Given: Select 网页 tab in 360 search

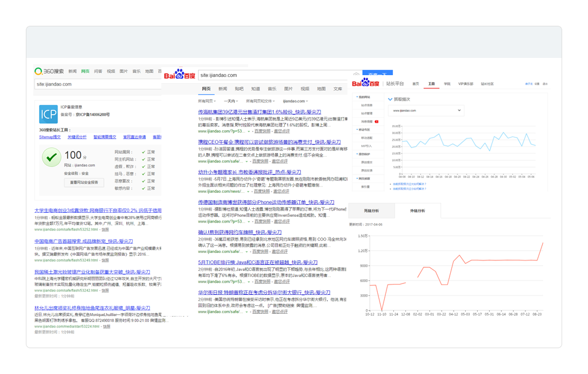Looking at the screenshot, I should pos(85,71).
